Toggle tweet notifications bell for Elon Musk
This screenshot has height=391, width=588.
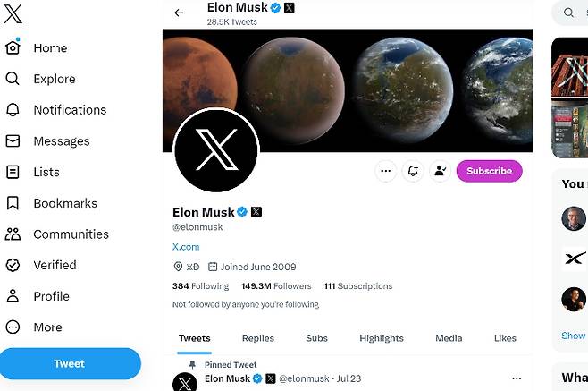pos(412,171)
